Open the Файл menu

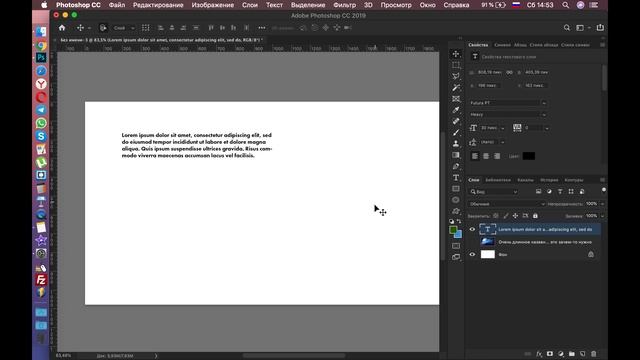[117, 5]
